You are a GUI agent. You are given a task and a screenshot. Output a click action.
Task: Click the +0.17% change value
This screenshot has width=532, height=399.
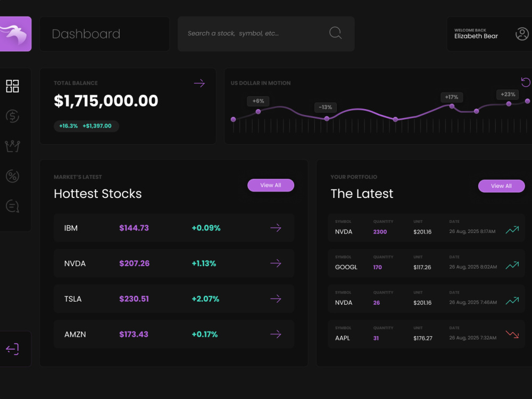(205, 334)
